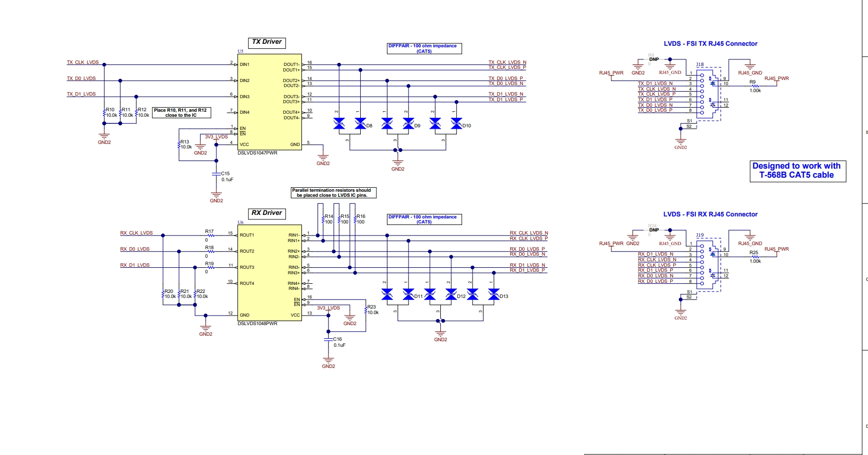Click capacitor C15 symbol
Viewport: 868px width, 455px height.
[x=216, y=174]
